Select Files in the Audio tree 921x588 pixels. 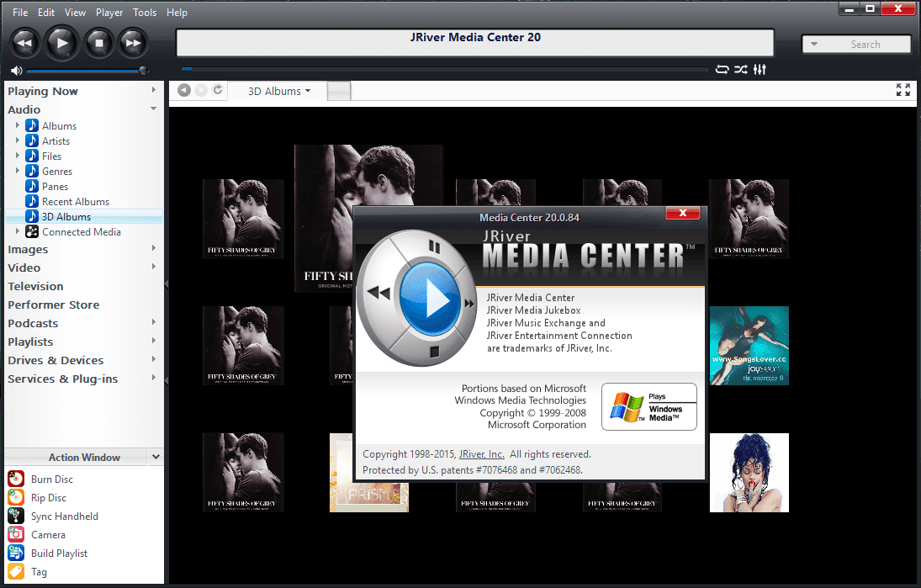point(51,156)
